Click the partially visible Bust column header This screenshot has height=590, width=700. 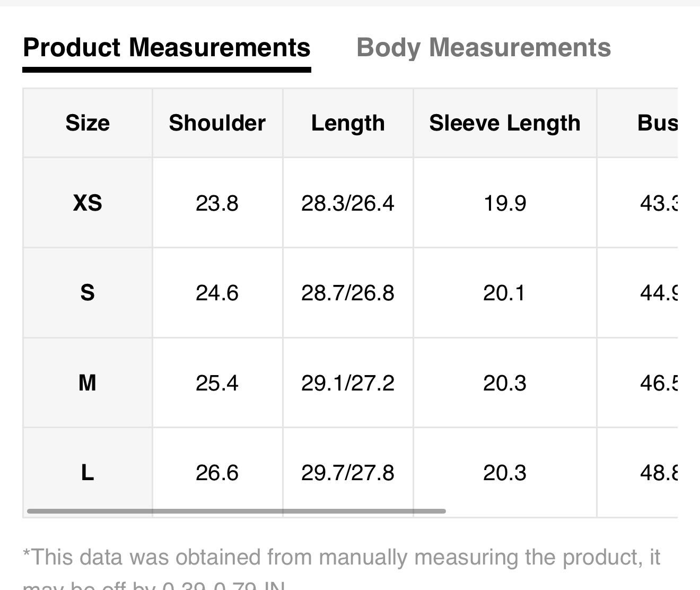[x=657, y=123]
